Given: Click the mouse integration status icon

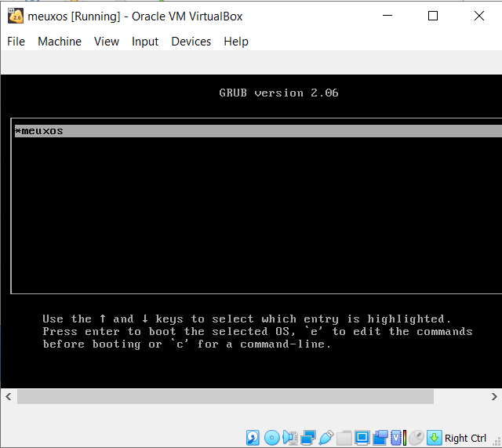Looking at the screenshot, I should tap(417, 438).
